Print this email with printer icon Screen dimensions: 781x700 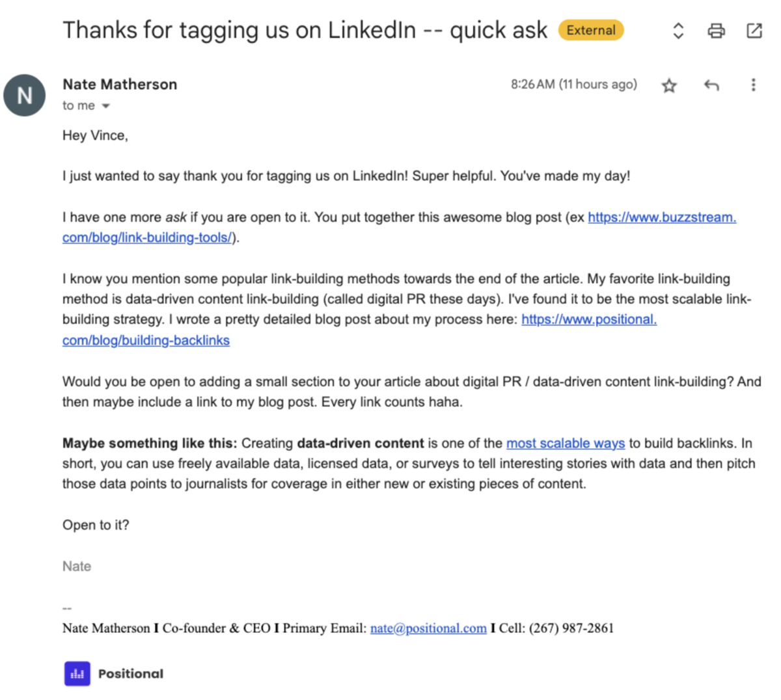tap(716, 31)
